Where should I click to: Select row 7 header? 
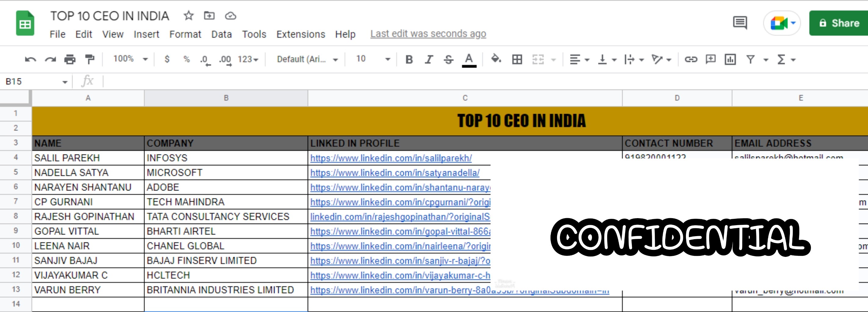16,202
